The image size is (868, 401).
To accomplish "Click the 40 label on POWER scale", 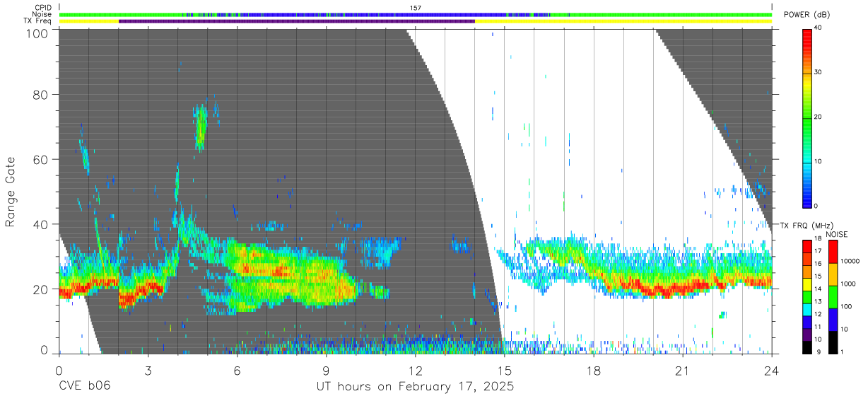I will tap(819, 27).
